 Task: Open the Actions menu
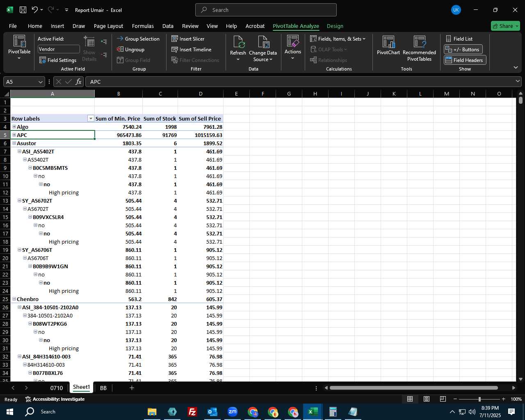(x=293, y=48)
